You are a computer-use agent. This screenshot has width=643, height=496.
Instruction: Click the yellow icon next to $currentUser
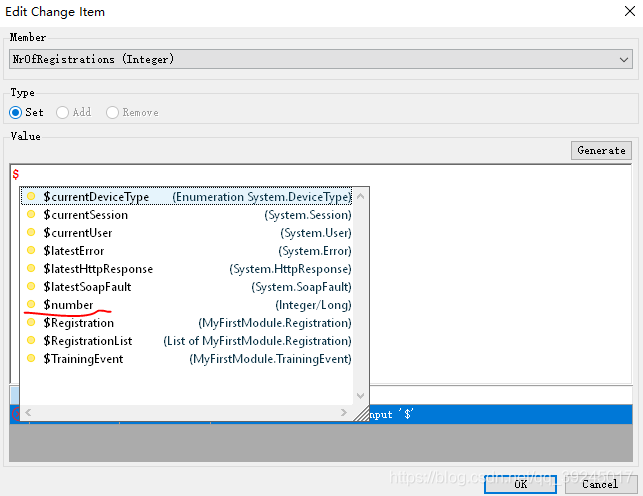point(31,233)
